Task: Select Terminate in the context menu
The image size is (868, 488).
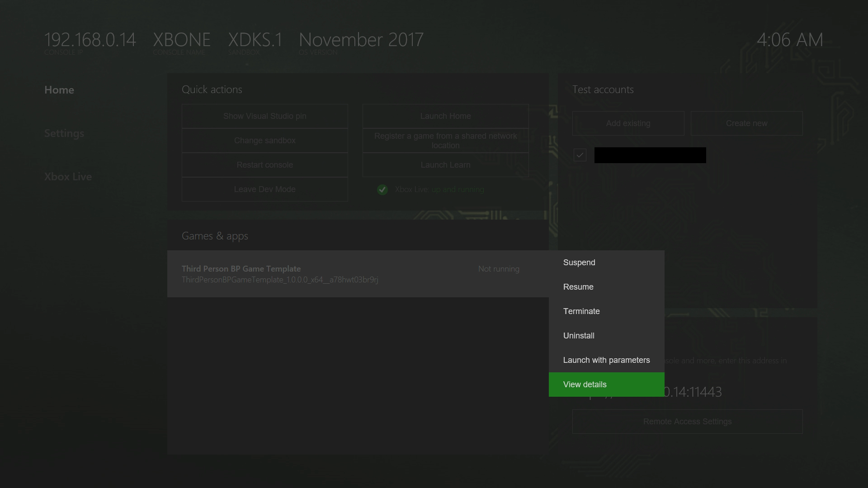Action: [x=606, y=311]
